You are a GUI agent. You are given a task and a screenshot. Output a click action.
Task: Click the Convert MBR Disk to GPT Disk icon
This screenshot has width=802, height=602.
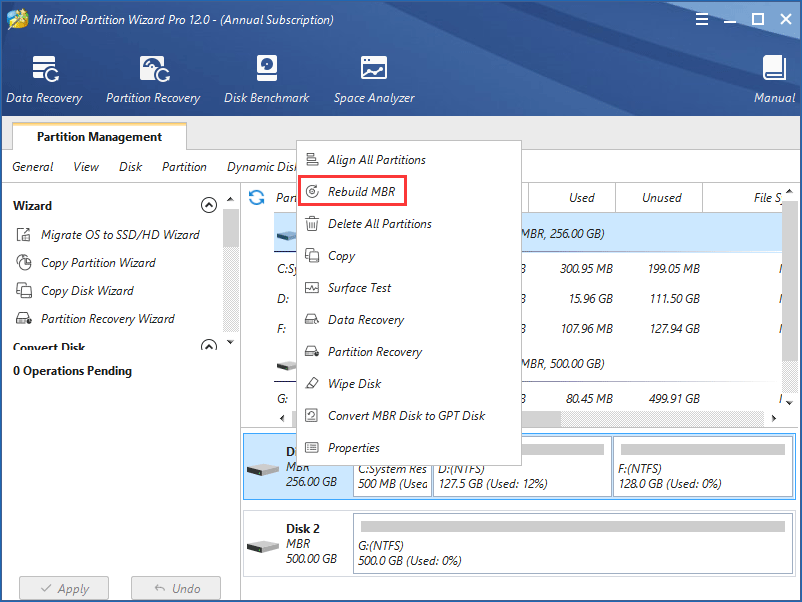[x=312, y=415]
